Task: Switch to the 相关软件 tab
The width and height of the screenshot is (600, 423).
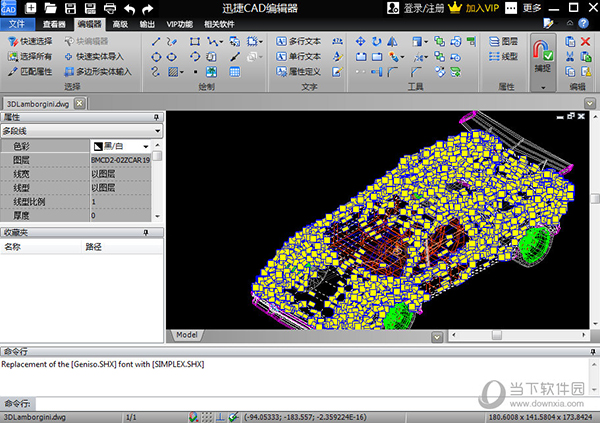Action: [219, 24]
